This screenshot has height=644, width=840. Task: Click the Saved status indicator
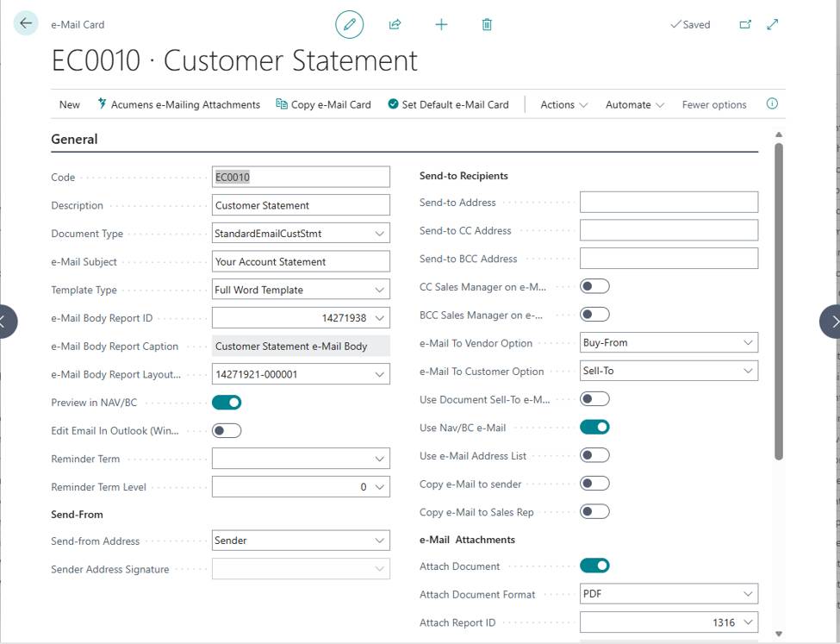691,25
